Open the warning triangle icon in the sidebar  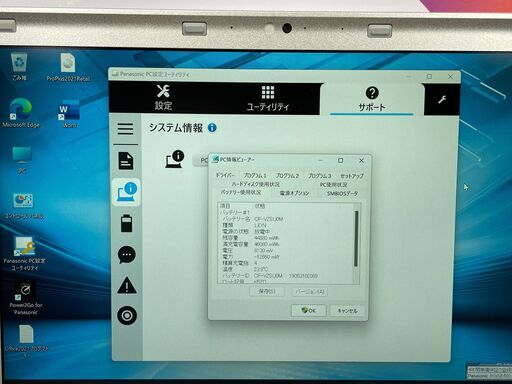pos(127,286)
